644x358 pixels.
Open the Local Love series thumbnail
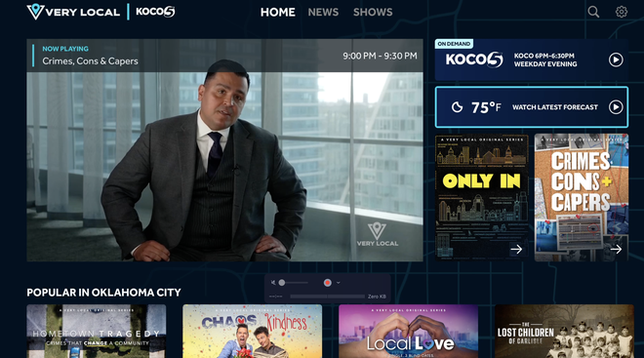408,331
